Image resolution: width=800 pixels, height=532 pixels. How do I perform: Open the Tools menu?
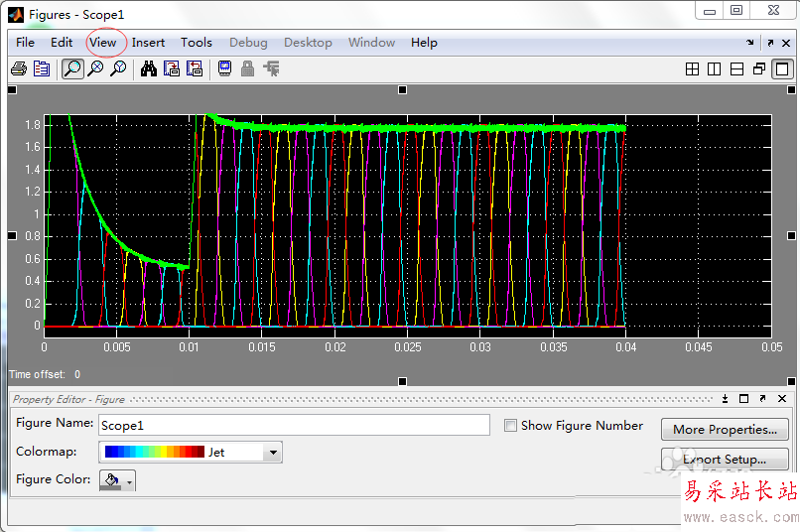tap(197, 43)
